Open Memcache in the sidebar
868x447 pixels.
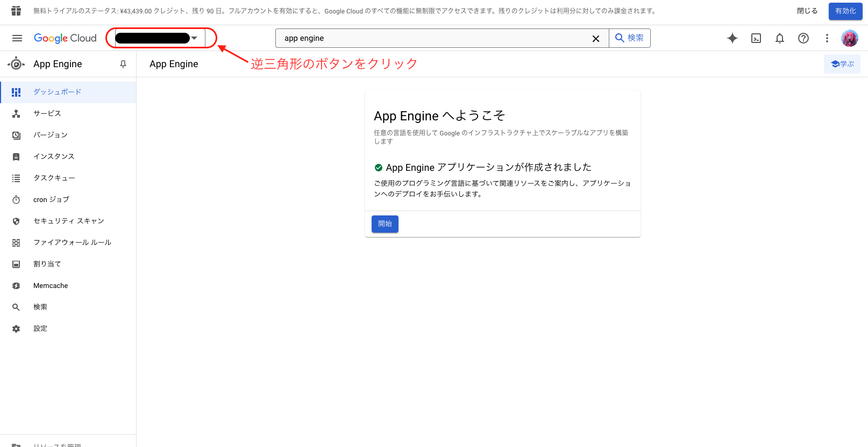pyautogui.click(x=68, y=285)
